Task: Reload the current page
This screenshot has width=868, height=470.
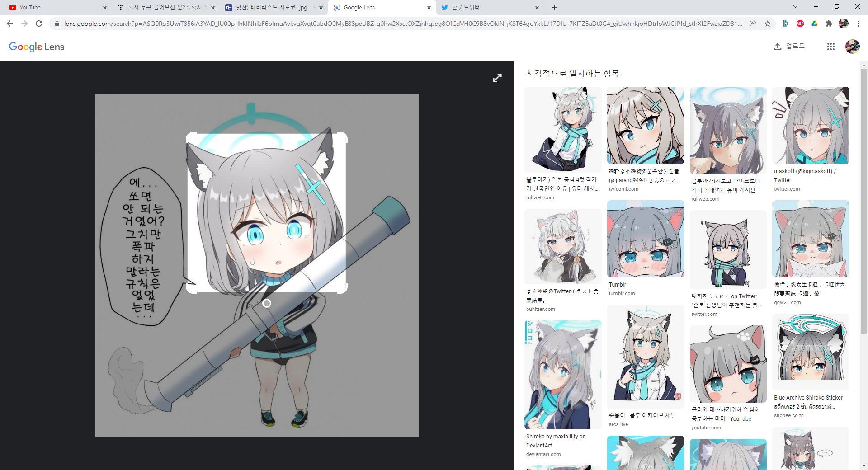Action: click(39, 23)
